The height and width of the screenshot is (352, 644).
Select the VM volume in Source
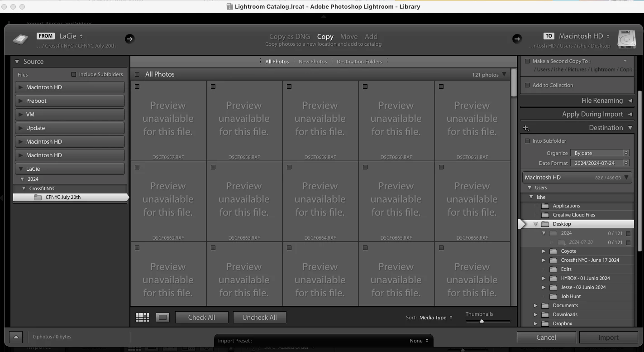(70, 115)
